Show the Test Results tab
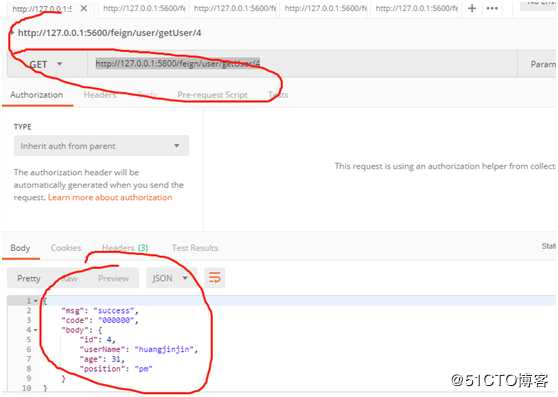 click(x=195, y=248)
